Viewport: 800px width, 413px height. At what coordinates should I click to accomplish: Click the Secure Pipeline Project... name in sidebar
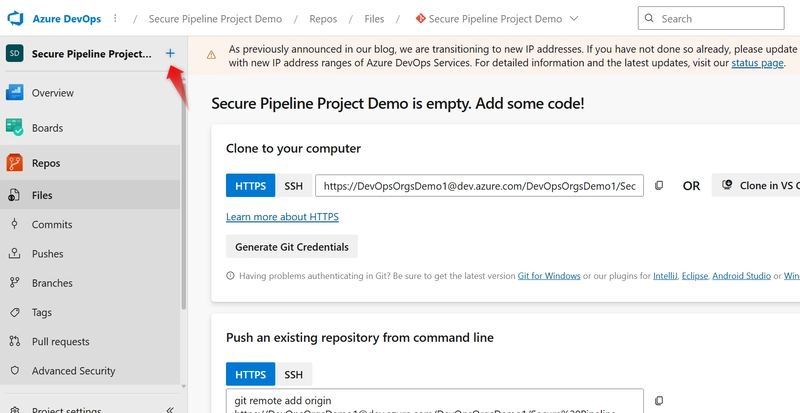click(92, 54)
